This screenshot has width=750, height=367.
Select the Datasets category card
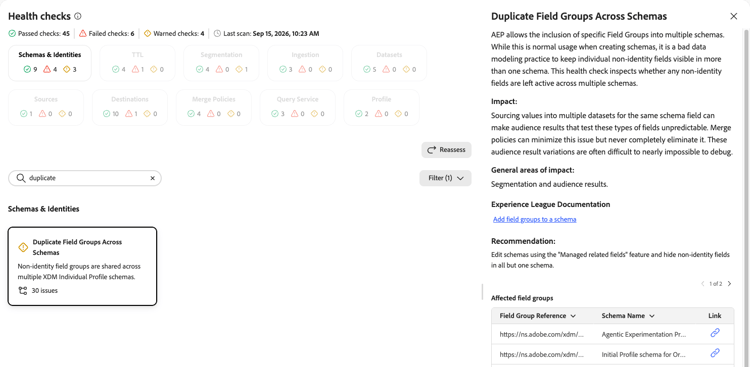[389, 63]
